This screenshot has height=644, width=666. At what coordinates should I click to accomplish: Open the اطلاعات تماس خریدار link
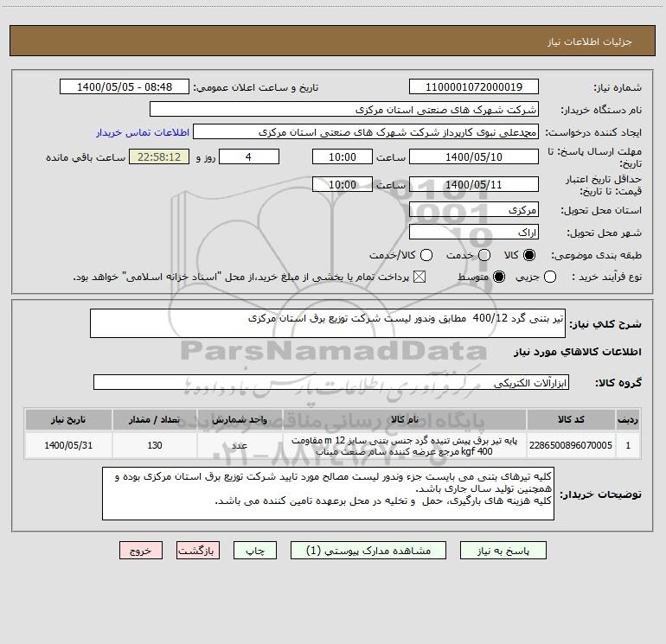(x=143, y=132)
